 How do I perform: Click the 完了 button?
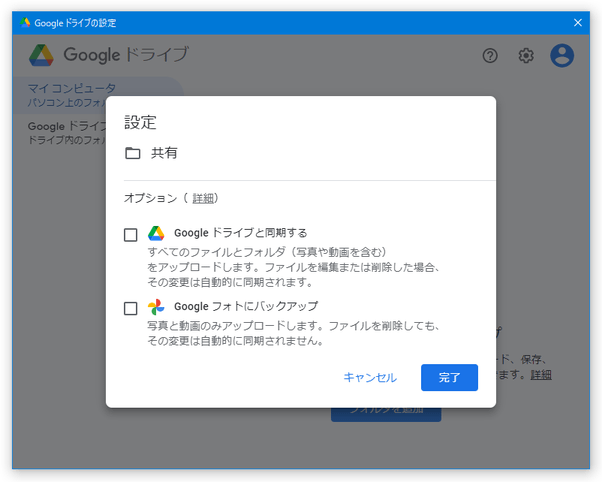click(x=449, y=378)
